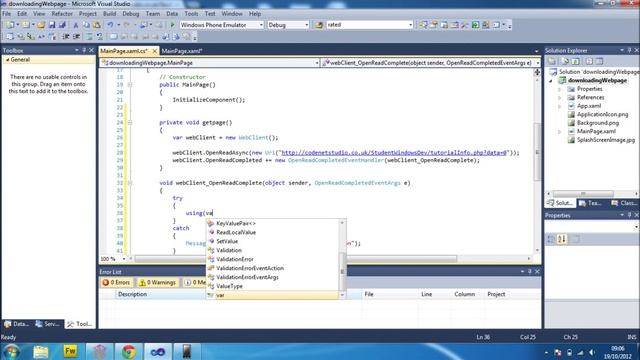This screenshot has width=640, height=360.
Task: Click the Properties icon in the Solution Explorer toolbar
Action: click(552, 61)
